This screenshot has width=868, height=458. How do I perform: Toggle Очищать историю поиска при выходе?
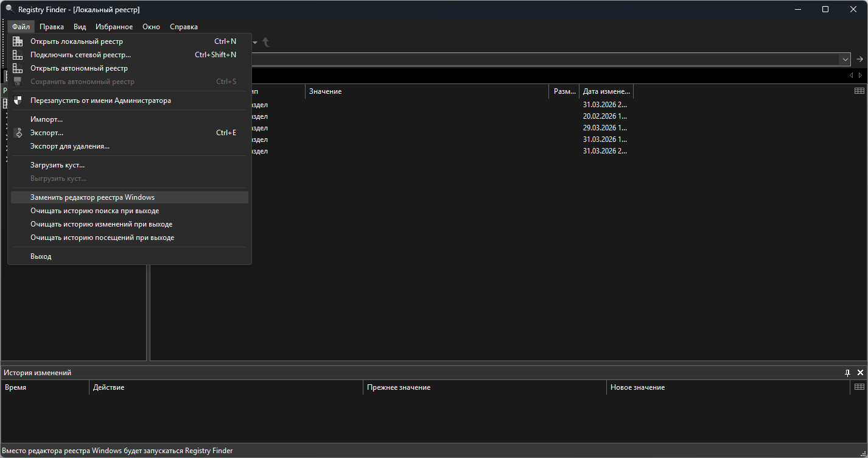[94, 211]
